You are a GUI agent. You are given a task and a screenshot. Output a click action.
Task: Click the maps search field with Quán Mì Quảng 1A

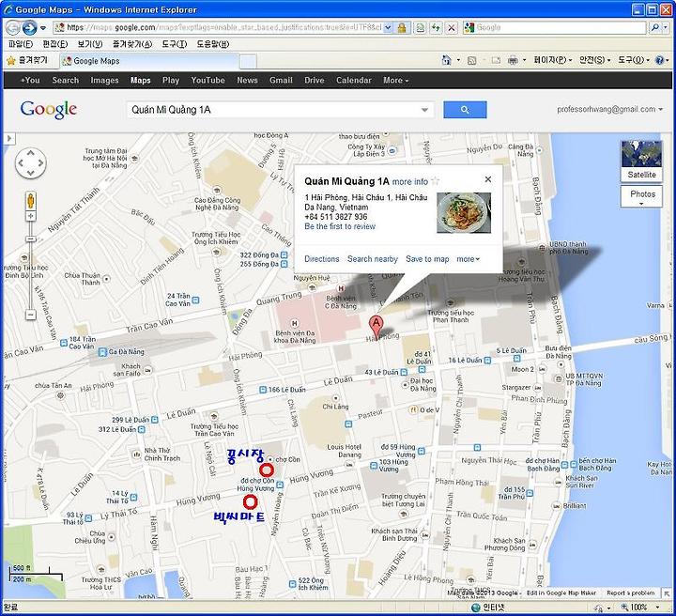coord(274,110)
